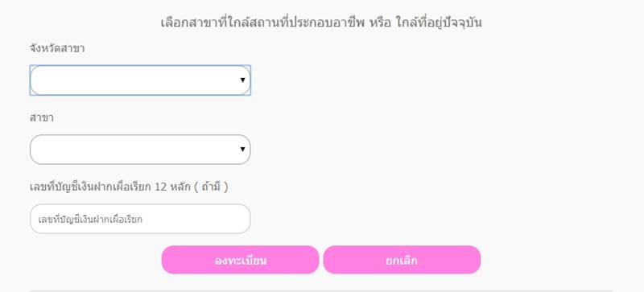This screenshot has height=292, width=644.
Task: Click the จังหวัดสาขา field label
Action: [x=57, y=48]
